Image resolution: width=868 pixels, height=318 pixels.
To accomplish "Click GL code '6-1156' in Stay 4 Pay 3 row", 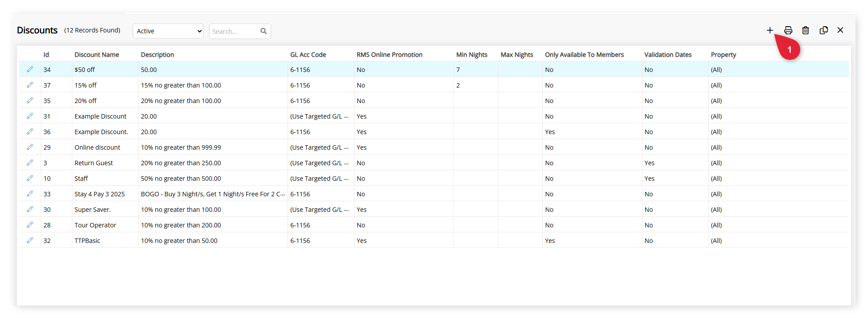I will click(x=300, y=194).
